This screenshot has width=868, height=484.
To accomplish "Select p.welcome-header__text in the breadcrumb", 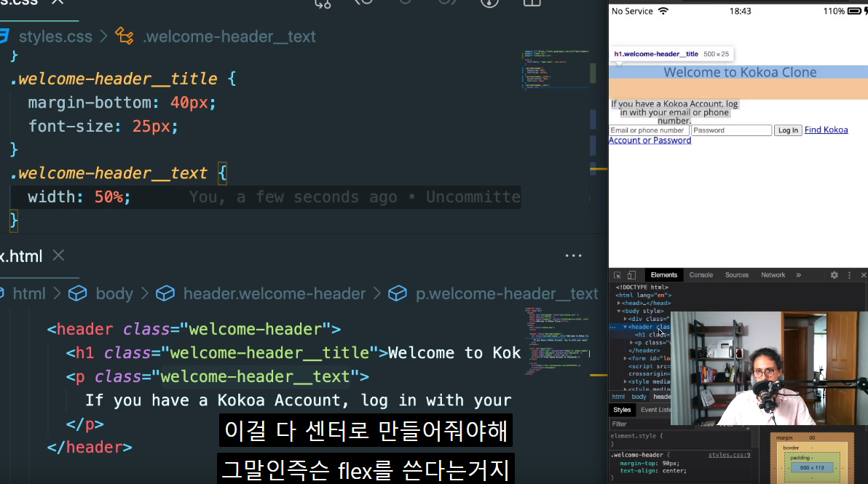I will [507, 294].
